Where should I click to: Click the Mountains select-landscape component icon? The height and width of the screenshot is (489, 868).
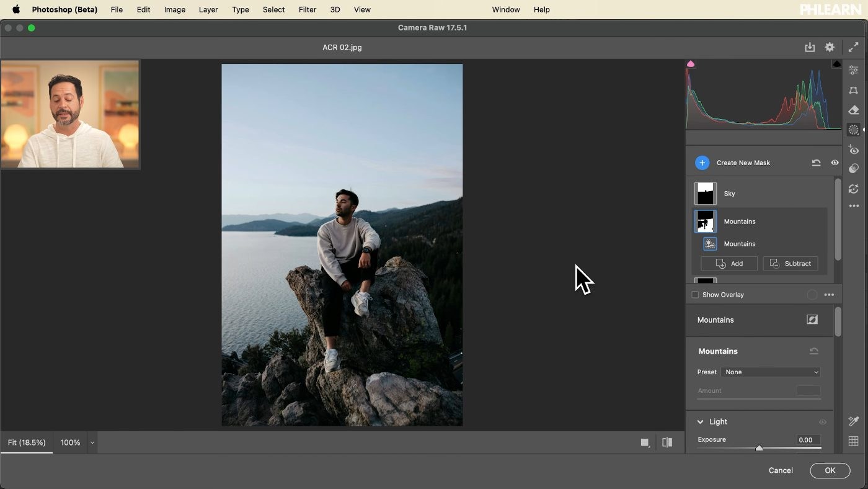click(710, 244)
